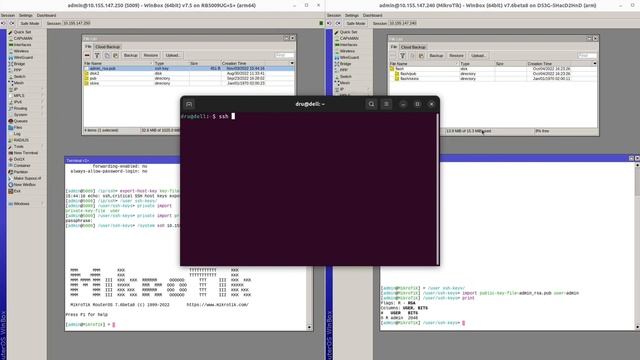Open Interfaces in left WinBox sidebar
The image size is (640, 360).
[x=20, y=44]
